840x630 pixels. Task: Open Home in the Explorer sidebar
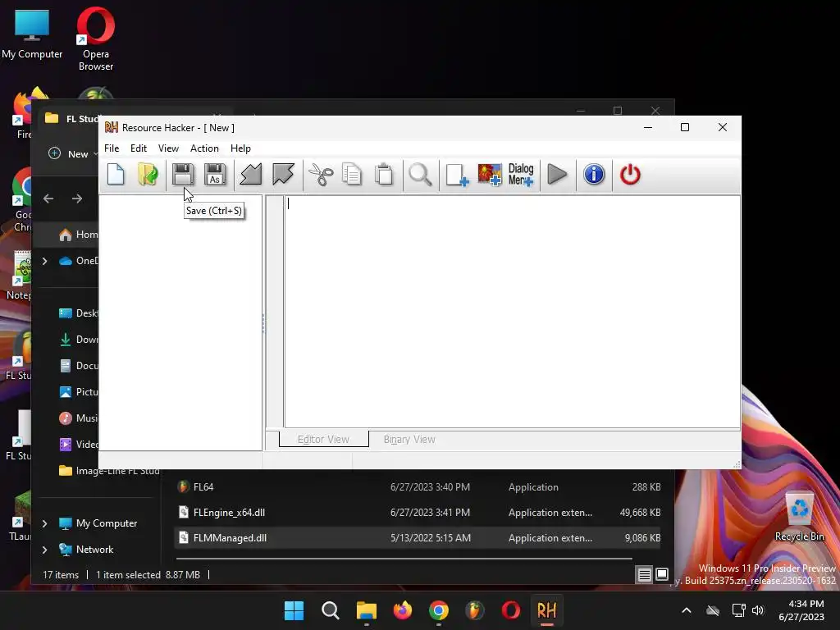[x=79, y=235]
